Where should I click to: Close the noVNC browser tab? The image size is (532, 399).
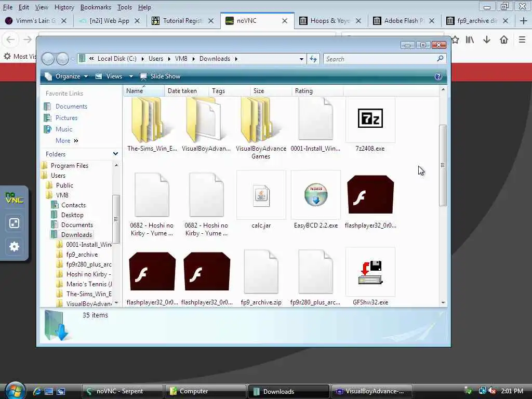(285, 21)
